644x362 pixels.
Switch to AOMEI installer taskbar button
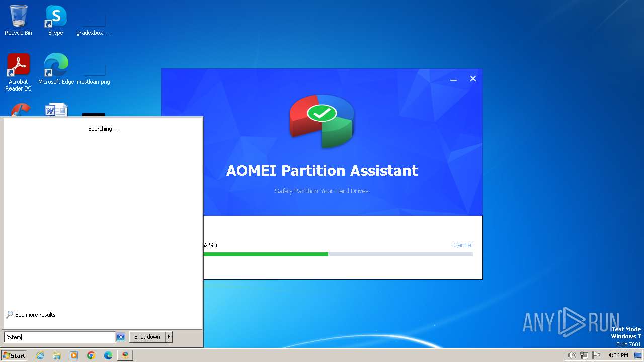pyautogui.click(x=125, y=355)
